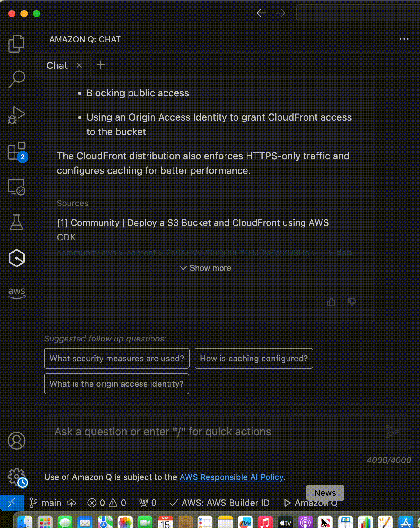420x528 pixels.
Task: Open the Testing view with the beaker icon
Action: (16, 222)
